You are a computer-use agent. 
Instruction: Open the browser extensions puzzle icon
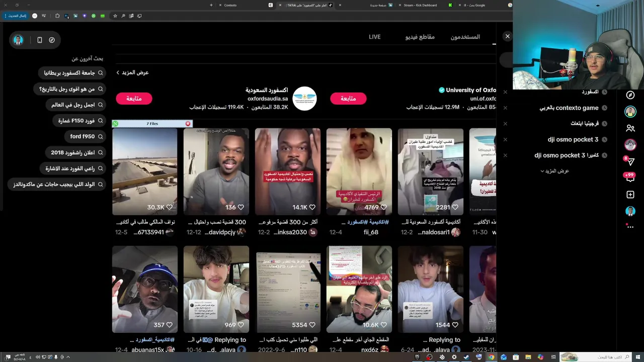coord(57,16)
